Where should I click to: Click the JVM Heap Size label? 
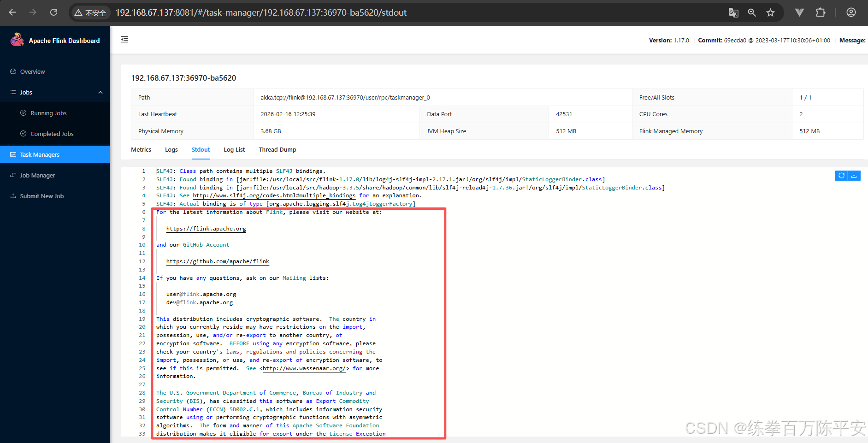(x=446, y=131)
